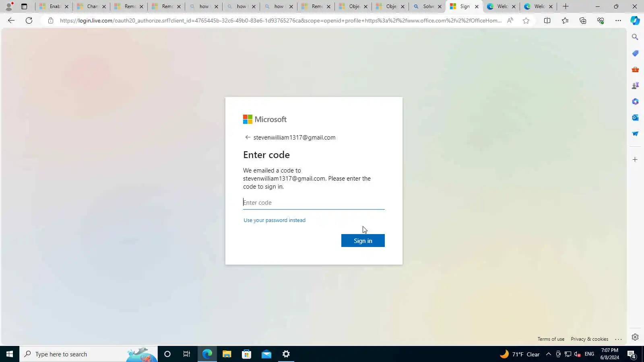The width and height of the screenshot is (644, 362).
Task: Click Use your password instead
Action: (x=275, y=220)
